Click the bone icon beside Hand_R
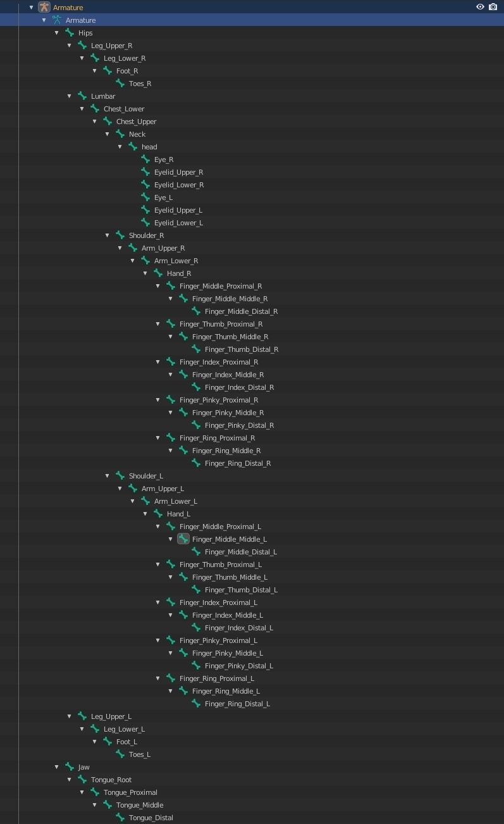 pyautogui.click(x=158, y=273)
